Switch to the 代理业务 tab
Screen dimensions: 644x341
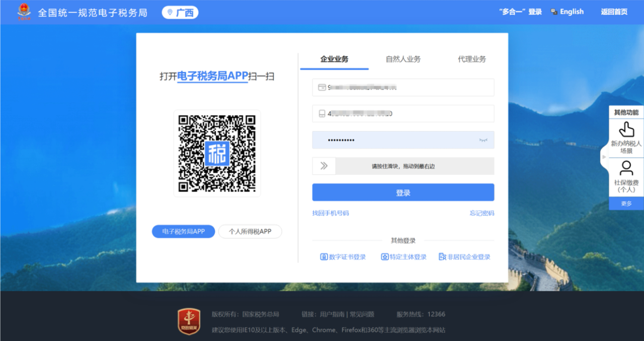(471, 59)
